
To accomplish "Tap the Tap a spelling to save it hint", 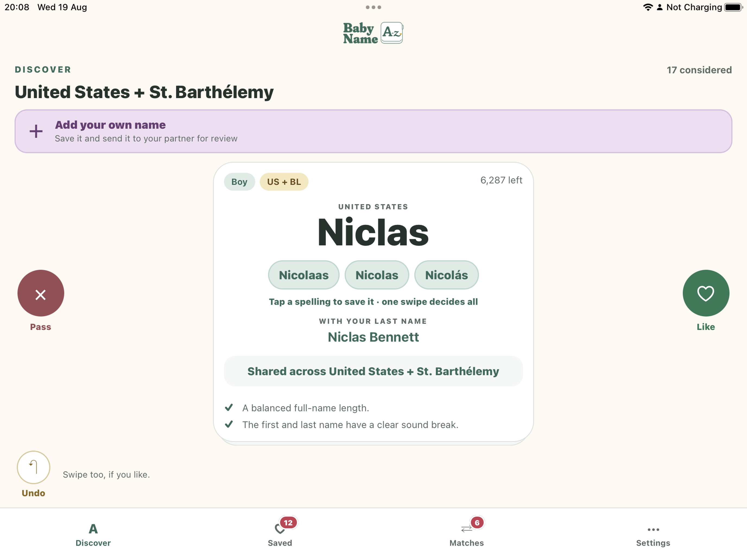I will [373, 301].
